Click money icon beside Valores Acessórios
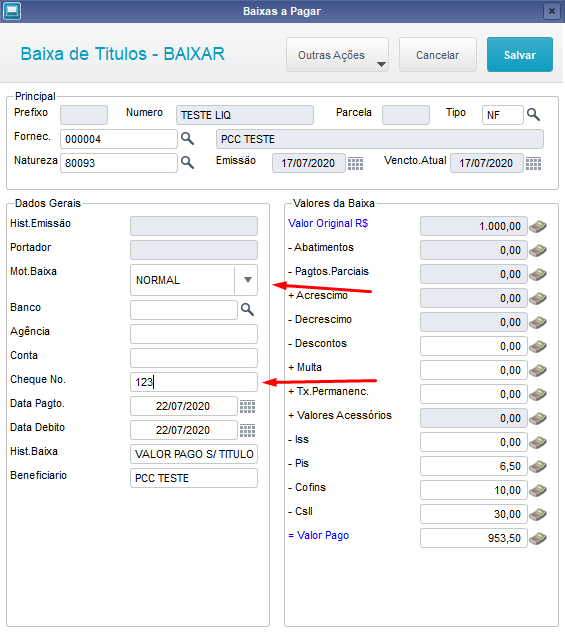Image resolution: width=565 pixels, height=632 pixels. (x=538, y=418)
